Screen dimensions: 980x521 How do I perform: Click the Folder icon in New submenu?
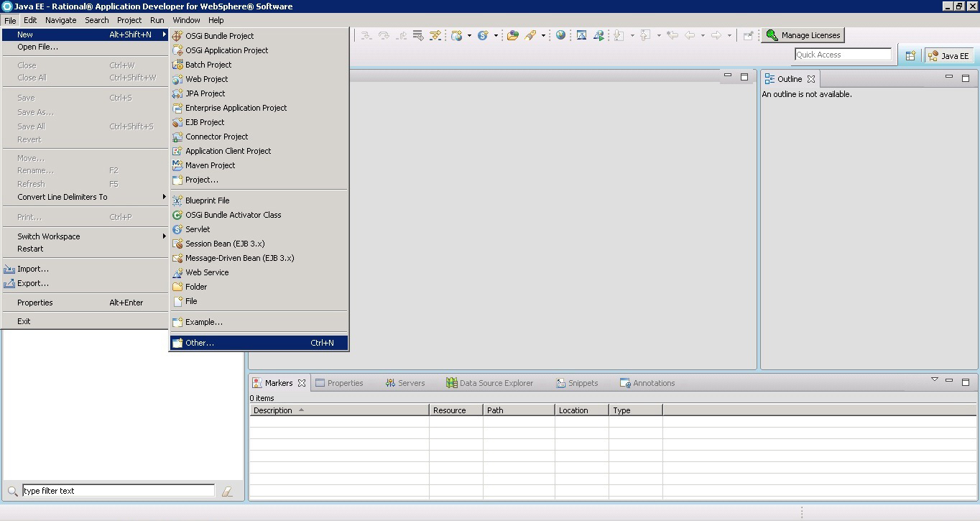(177, 287)
